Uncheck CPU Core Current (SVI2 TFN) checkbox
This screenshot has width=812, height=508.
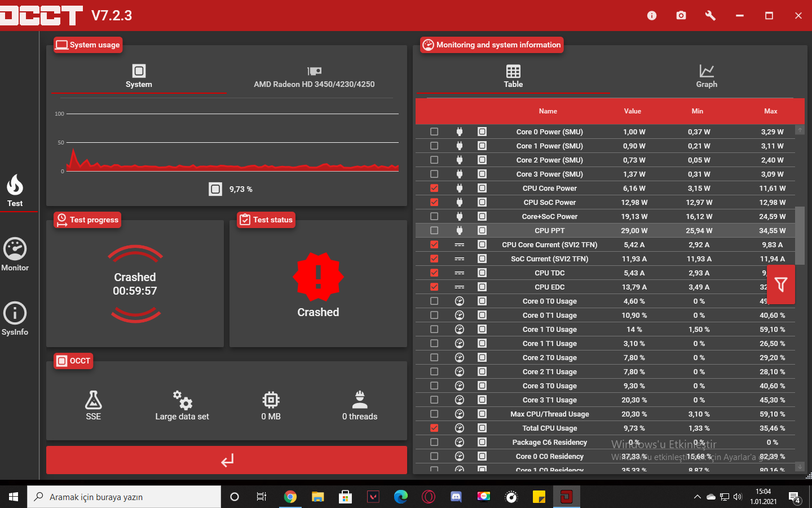click(x=434, y=244)
